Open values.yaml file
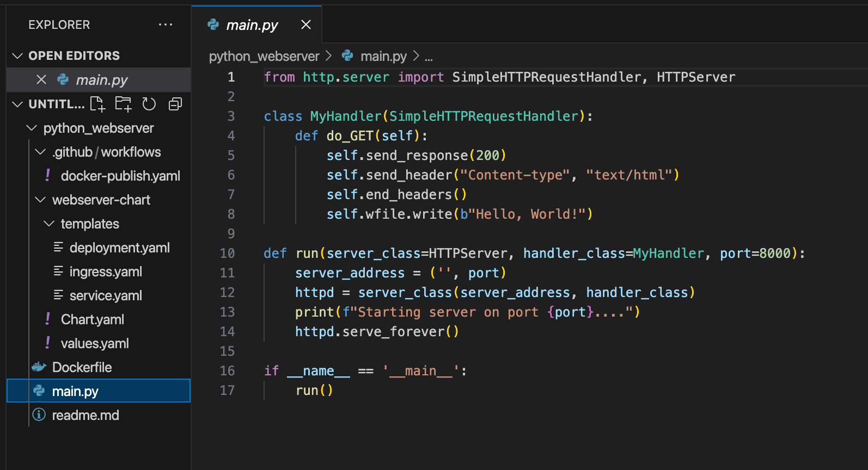Viewport: 868px width, 470px height. click(x=95, y=343)
